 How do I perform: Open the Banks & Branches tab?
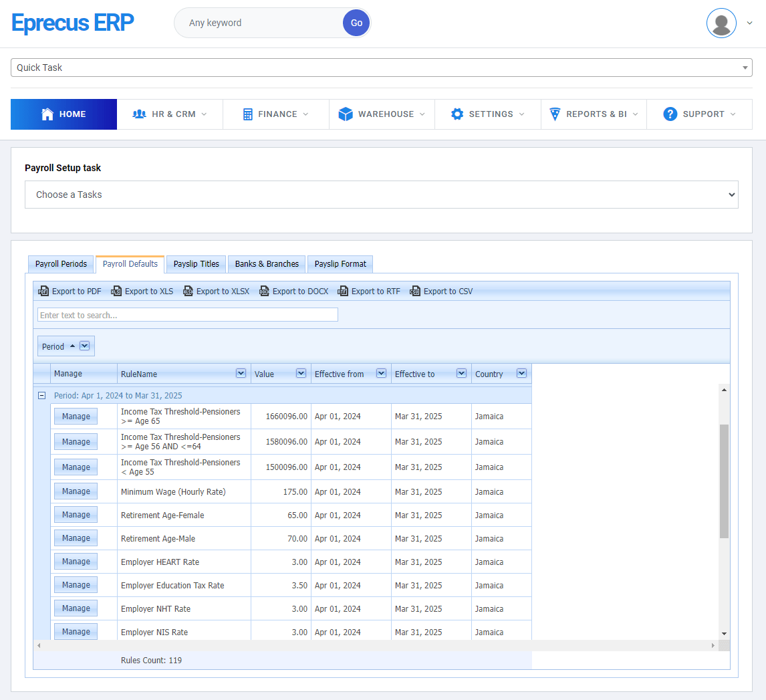[267, 264]
